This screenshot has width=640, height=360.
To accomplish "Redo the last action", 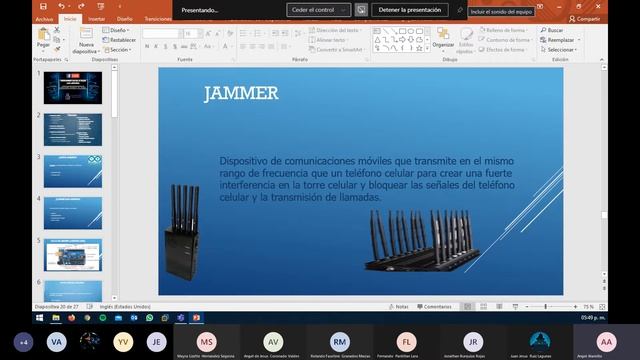I will [81, 7].
